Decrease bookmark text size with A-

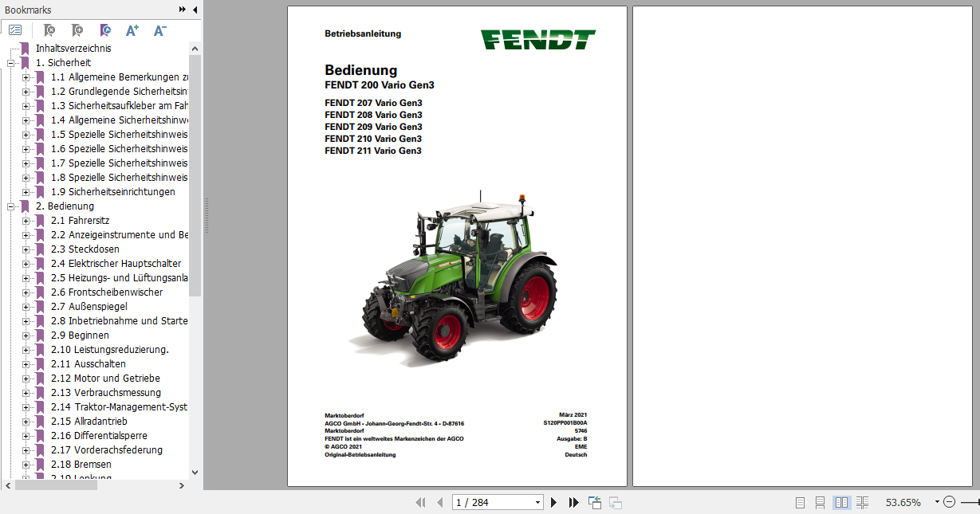point(159,30)
